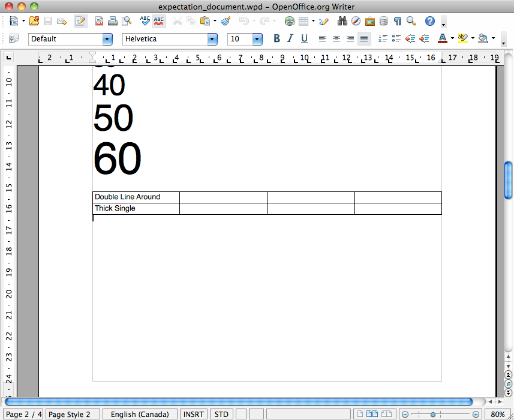This screenshot has height=420, width=514.
Task: Click the Gallery icon in toolbar
Action: (370, 22)
